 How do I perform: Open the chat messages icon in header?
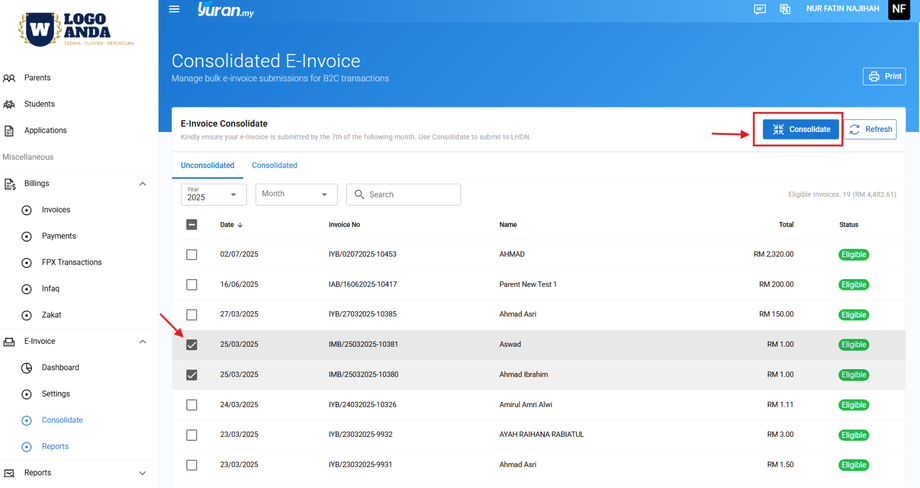[x=760, y=9]
